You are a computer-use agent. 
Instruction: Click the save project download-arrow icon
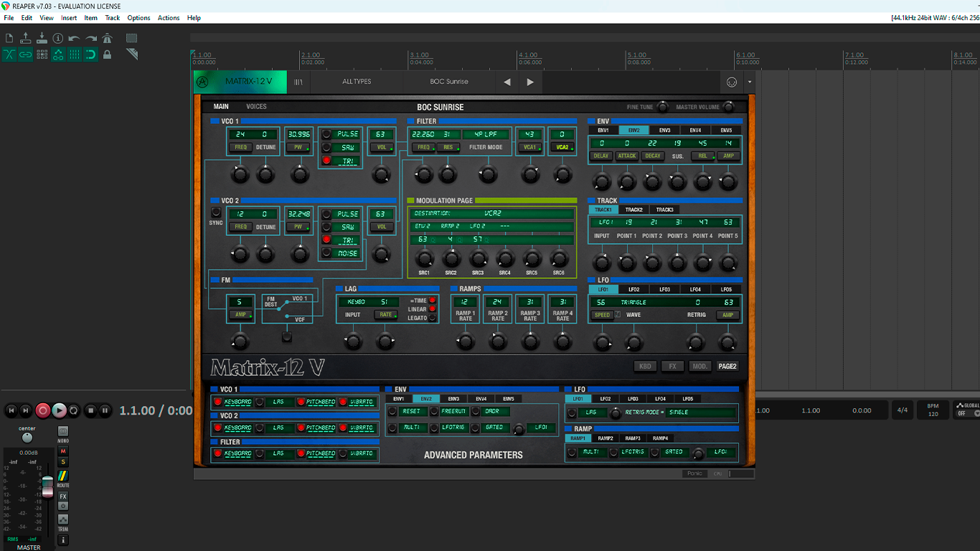[x=42, y=38]
